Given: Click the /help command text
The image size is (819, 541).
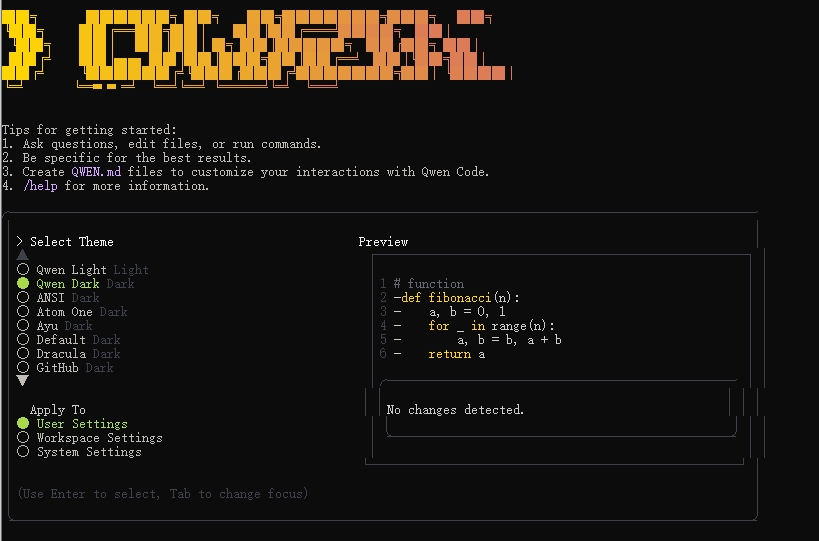Looking at the screenshot, I should (x=40, y=186).
